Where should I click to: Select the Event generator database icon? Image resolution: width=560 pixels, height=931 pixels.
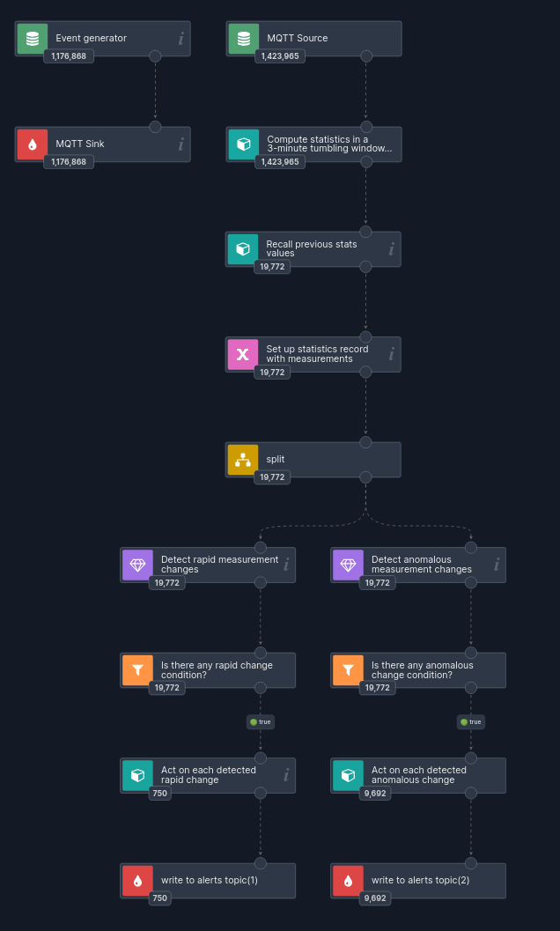(31, 38)
